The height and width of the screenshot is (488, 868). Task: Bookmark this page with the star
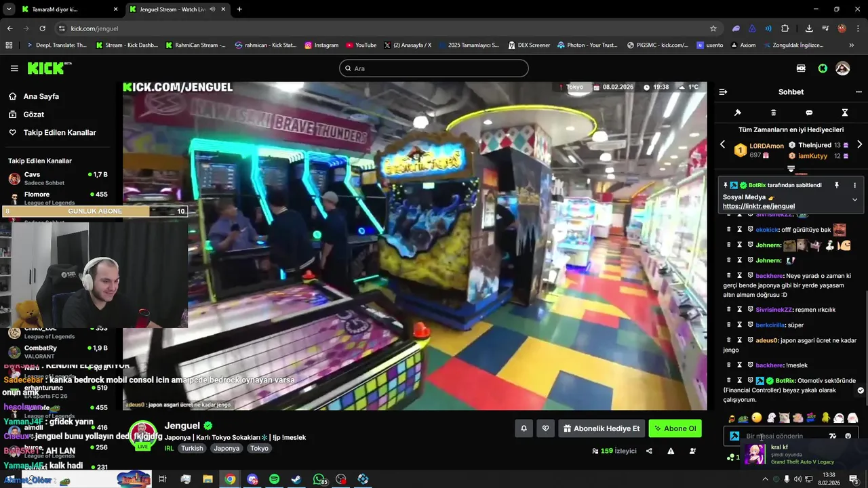[713, 28]
